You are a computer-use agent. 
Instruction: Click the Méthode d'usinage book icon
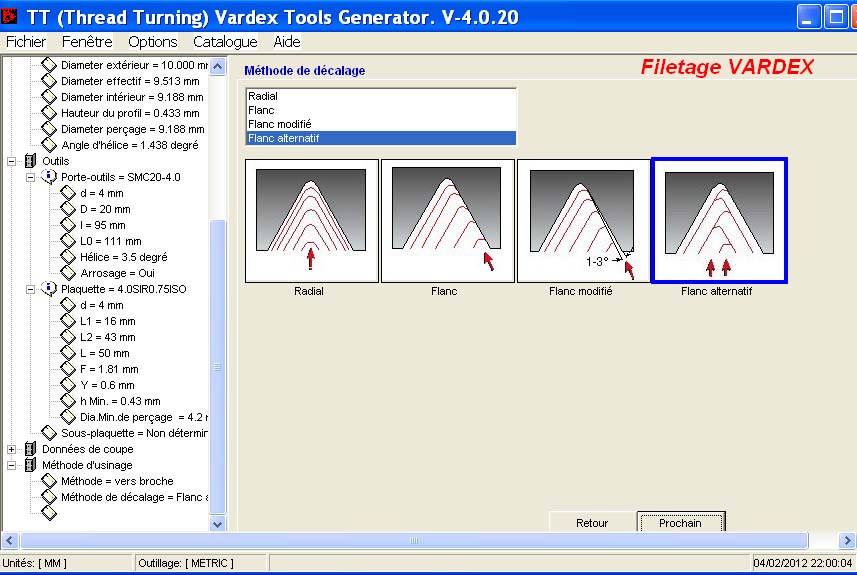pos(31,465)
